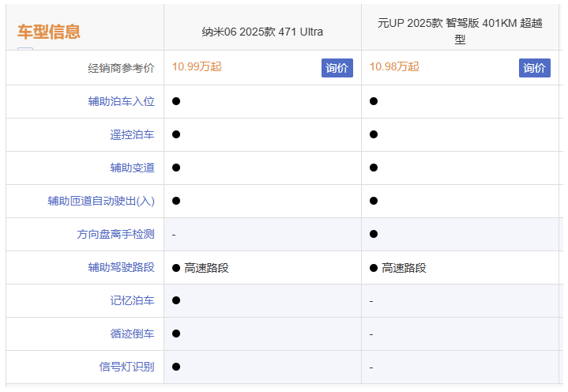Click 询价 button for 纳米06 471 Ultra
This screenshot has height=392, width=568.
coord(337,68)
